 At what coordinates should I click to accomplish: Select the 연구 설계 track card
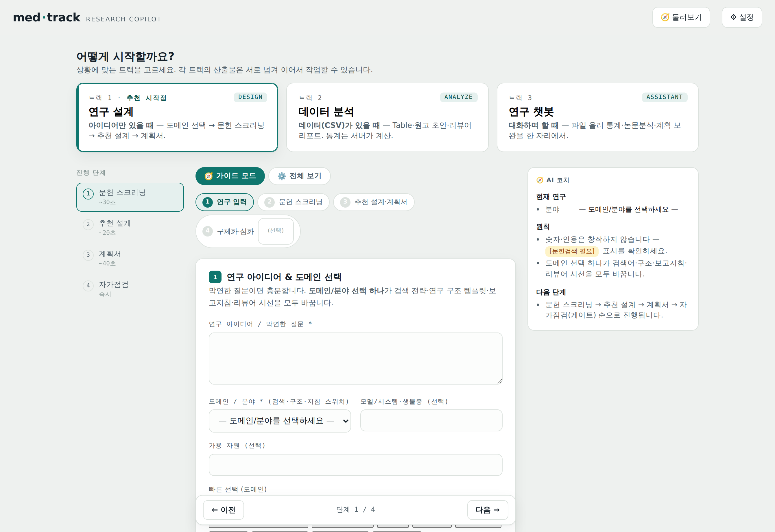point(177,117)
